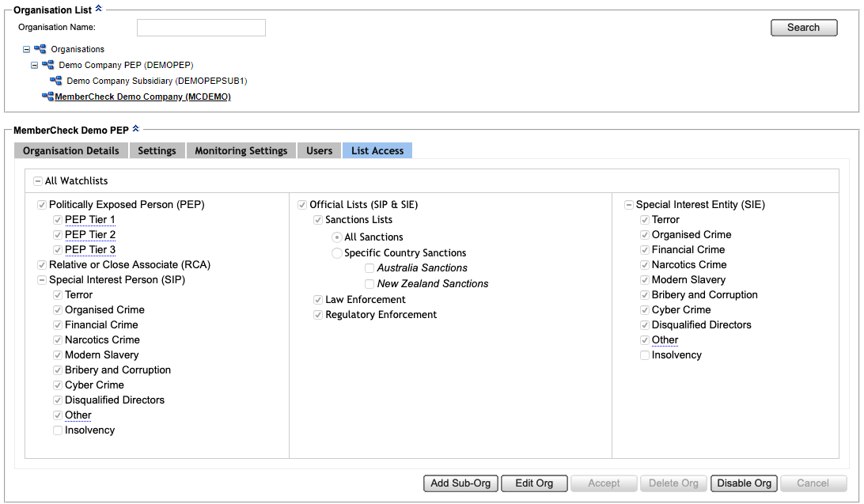The height and width of the screenshot is (504, 864).
Task: Toggle Bribery and Corruption under Special Interest Person
Action: (57, 370)
